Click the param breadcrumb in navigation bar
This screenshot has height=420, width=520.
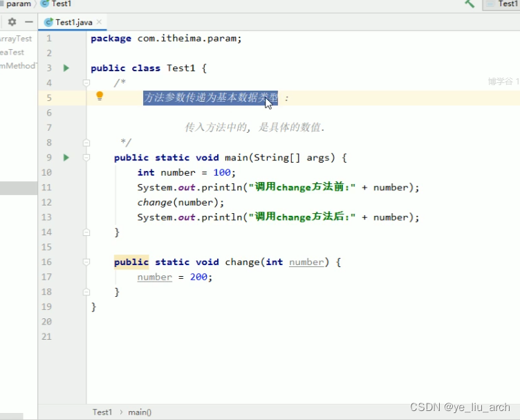tap(18, 3)
